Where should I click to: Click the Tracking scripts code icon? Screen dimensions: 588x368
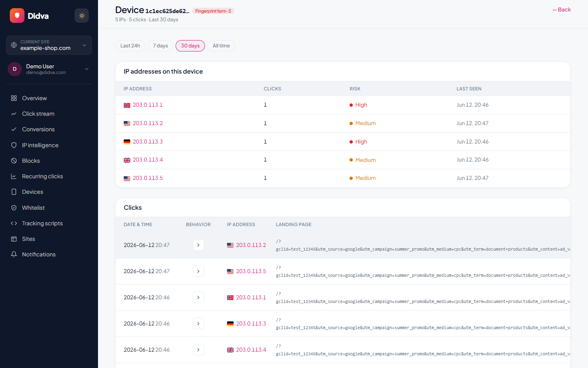(x=14, y=223)
